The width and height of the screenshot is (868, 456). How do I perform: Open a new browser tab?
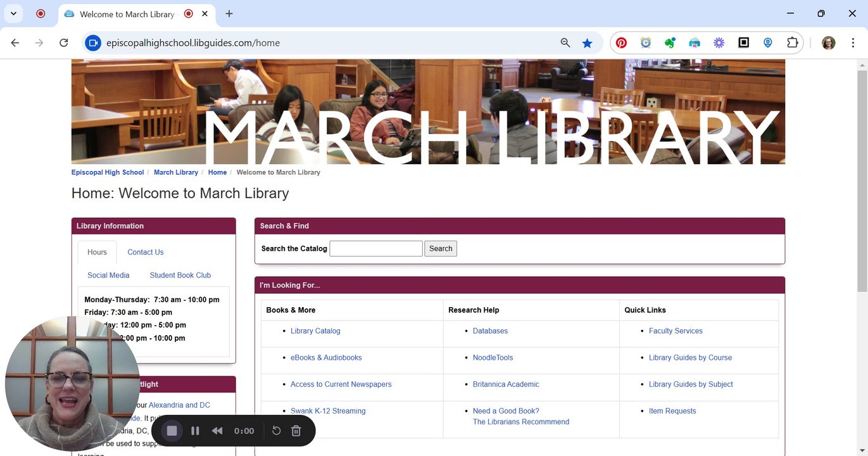[229, 13]
